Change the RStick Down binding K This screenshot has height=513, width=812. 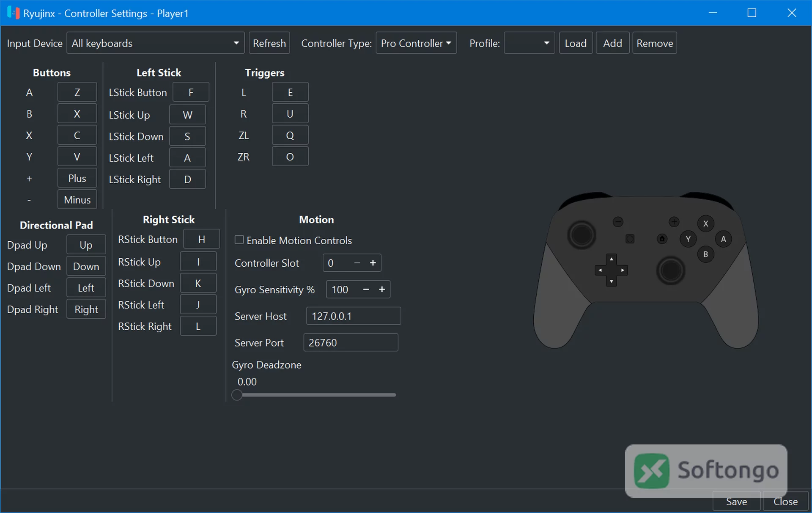click(198, 283)
